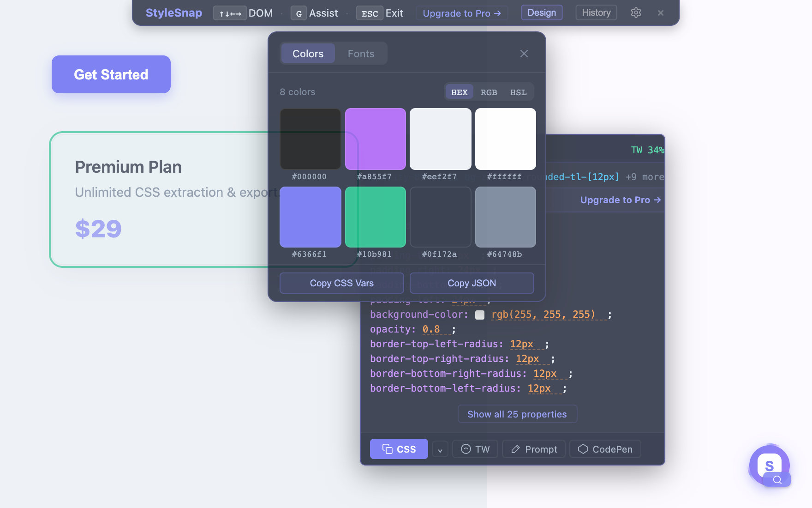Viewport: 812px width, 508px height.
Task: Select RGB color format
Action: pyautogui.click(x=489, y=92)
